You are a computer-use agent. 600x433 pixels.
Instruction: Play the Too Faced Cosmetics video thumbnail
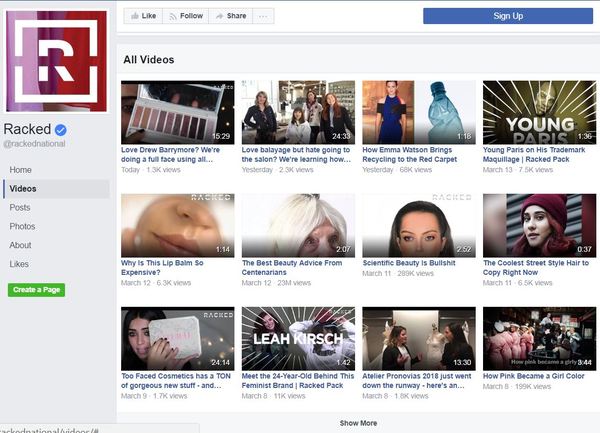click(x=178, y=339)
